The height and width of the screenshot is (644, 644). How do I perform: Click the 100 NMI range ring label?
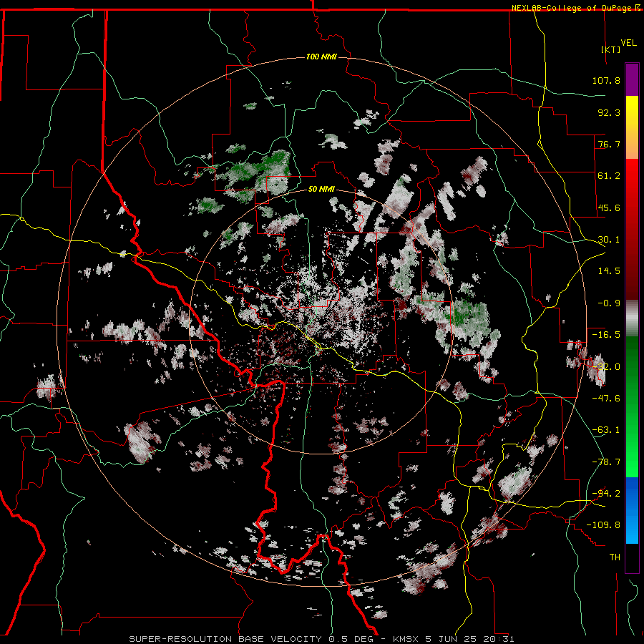[321, 57]
